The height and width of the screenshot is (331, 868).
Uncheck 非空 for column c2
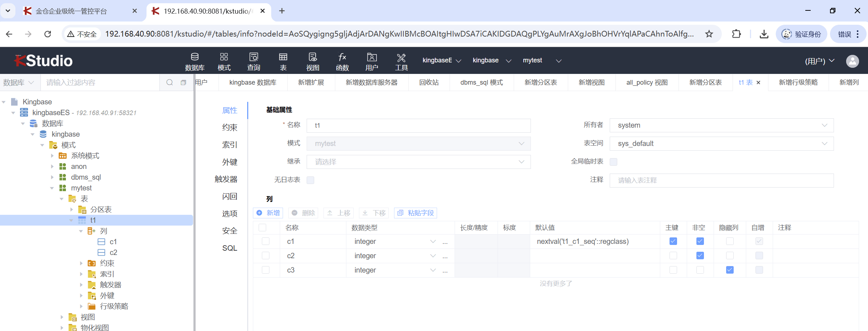(700, 256)
